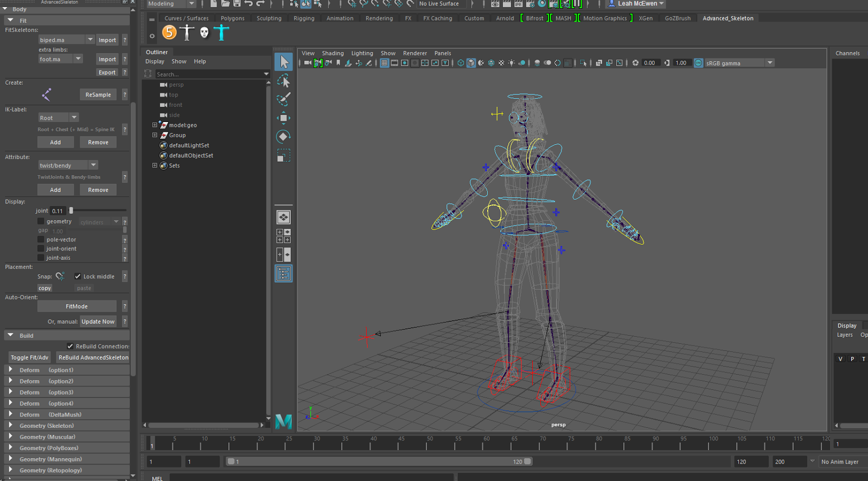The height and width of the screenshot is (481, 868).
Task: Uncheck the Lock middle checkbox
Action: [78, 277]
